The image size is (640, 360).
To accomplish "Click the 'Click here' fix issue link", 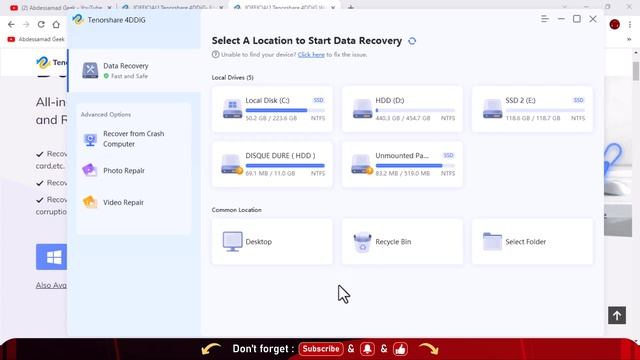I will click(311, 55).
